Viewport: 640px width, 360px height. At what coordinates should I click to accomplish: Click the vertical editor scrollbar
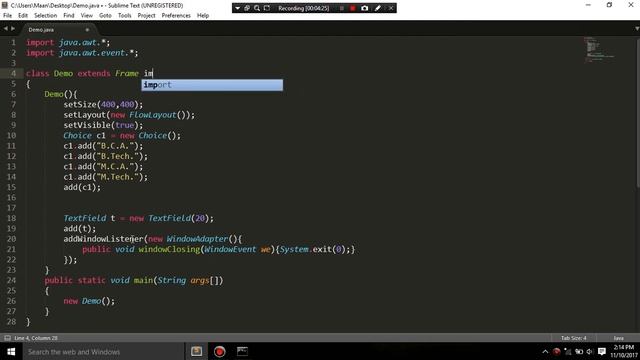[x=638, y=114]
